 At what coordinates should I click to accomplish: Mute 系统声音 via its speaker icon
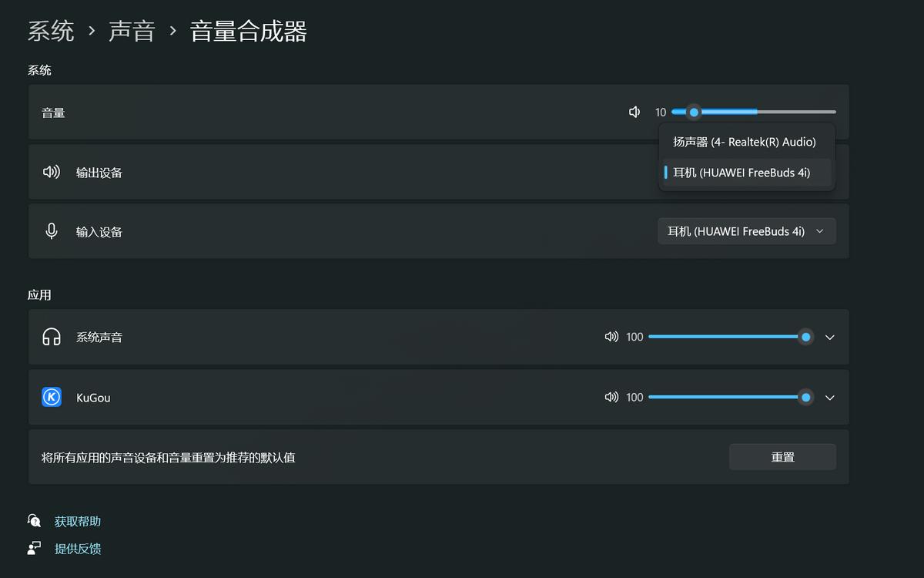tap(611, 337)
